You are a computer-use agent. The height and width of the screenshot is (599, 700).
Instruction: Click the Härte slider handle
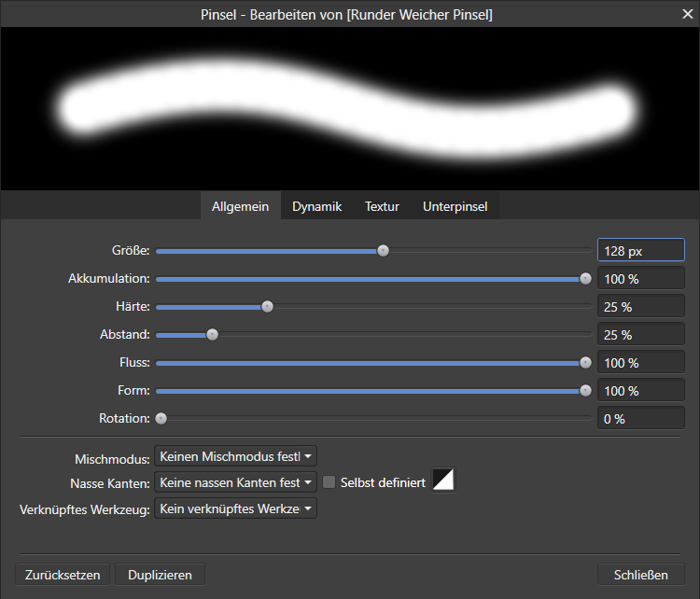point(268,307)
